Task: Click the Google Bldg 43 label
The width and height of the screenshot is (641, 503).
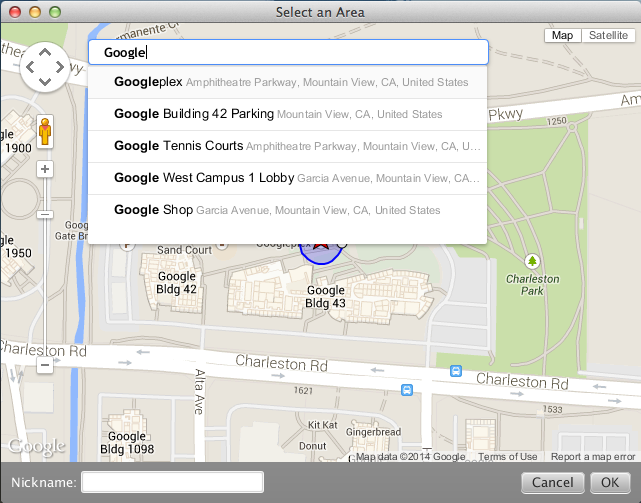Action: (325, 296)
